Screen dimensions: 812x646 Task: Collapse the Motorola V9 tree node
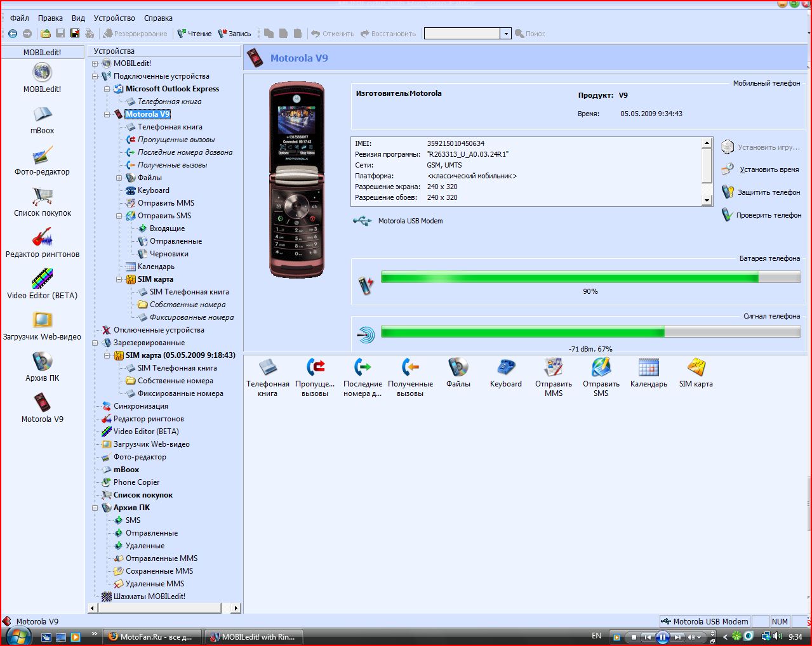(x=107, y=114)
